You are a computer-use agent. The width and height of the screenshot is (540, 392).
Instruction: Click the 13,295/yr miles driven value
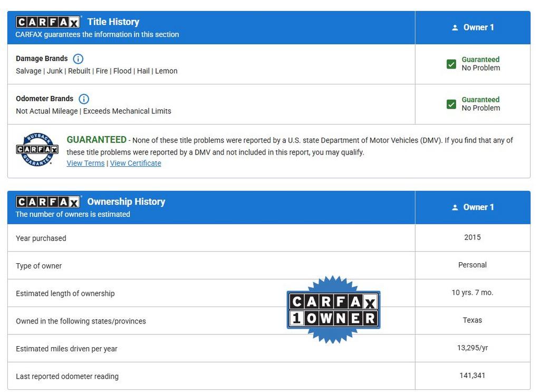pos(472,348)
